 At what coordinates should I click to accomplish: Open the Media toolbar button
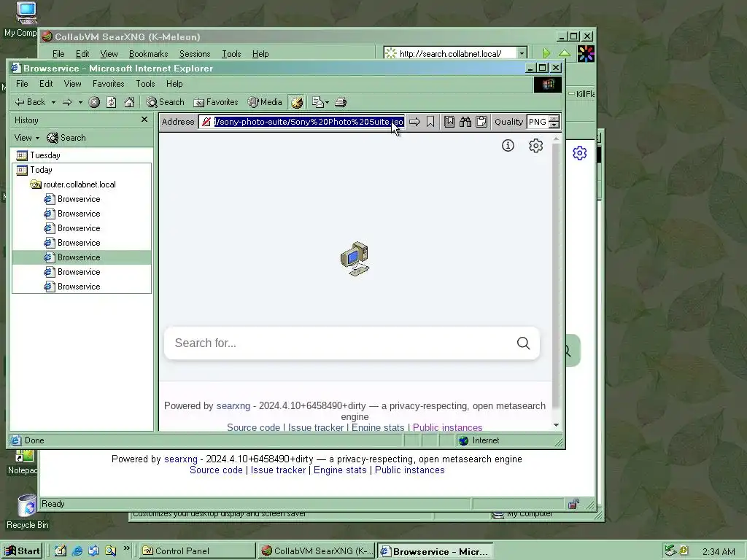[x=266, y=102]
